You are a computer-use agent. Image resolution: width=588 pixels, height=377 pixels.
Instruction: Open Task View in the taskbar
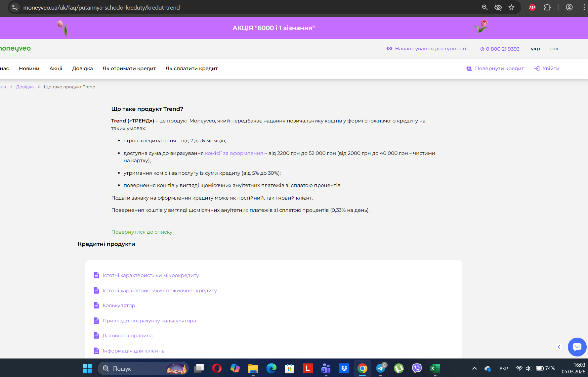(x=199, y=368)
